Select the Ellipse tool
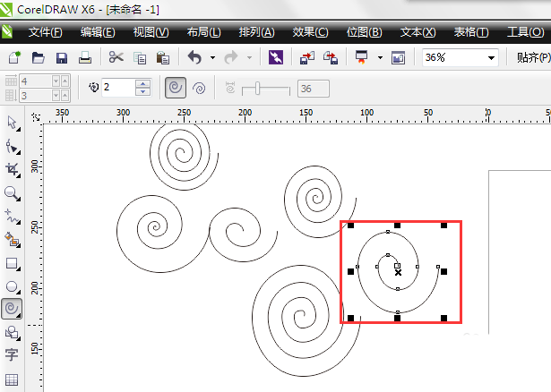551x392 pixels. (x=13, y=286)
